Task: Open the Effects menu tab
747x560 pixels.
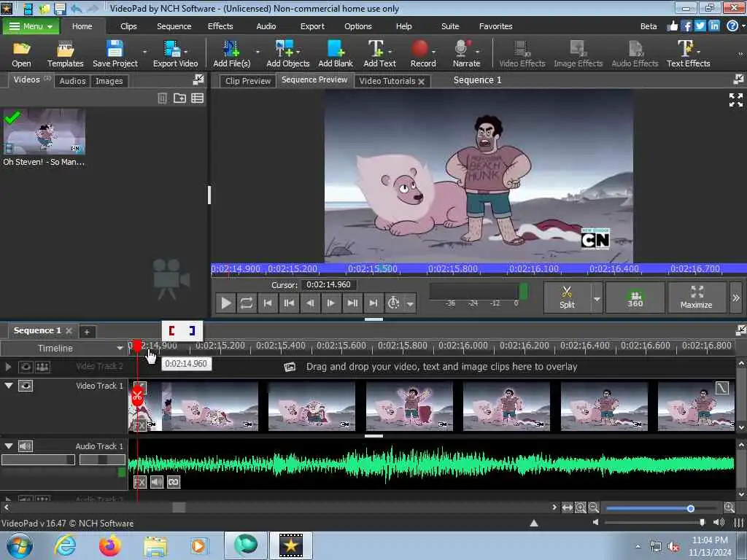Action: (x=220, y=26)
